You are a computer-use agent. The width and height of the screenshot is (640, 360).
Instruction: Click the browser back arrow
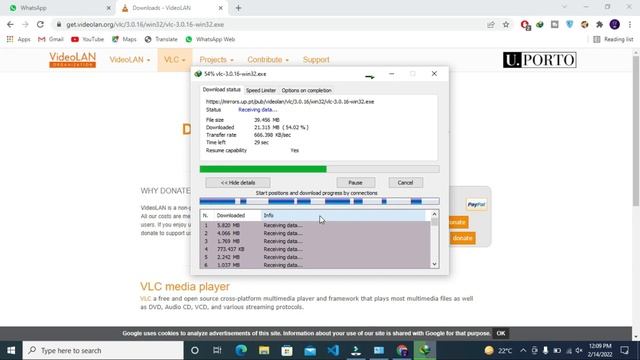click(x=10, y=24)
